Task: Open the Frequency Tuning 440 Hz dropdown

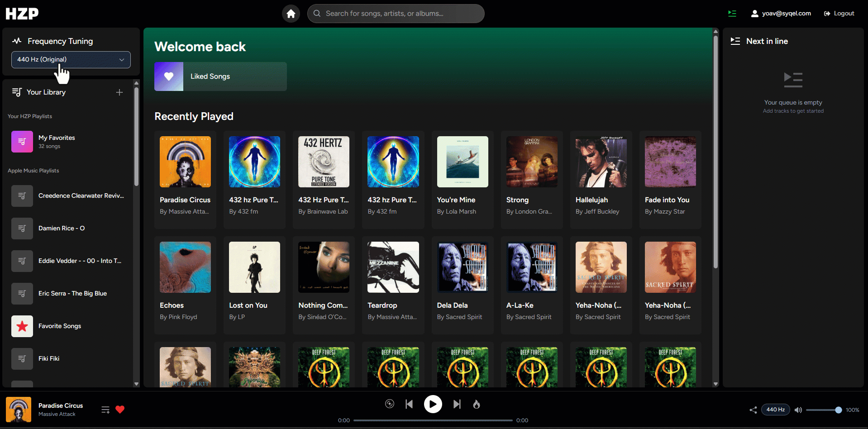Action: point(71,60)
